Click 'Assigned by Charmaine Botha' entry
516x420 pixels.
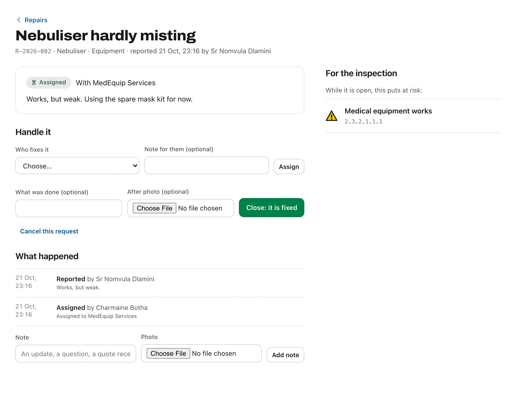click(x=102, y=307)
